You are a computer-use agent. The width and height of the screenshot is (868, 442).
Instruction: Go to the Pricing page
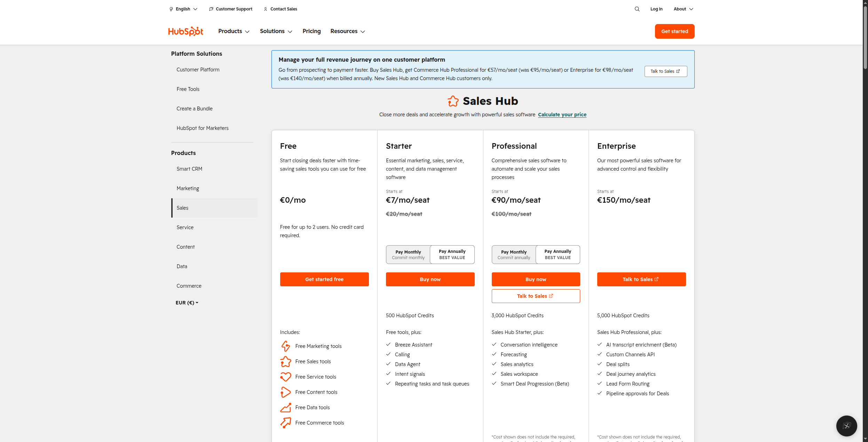pyautogui.click(x=311, y=31)
